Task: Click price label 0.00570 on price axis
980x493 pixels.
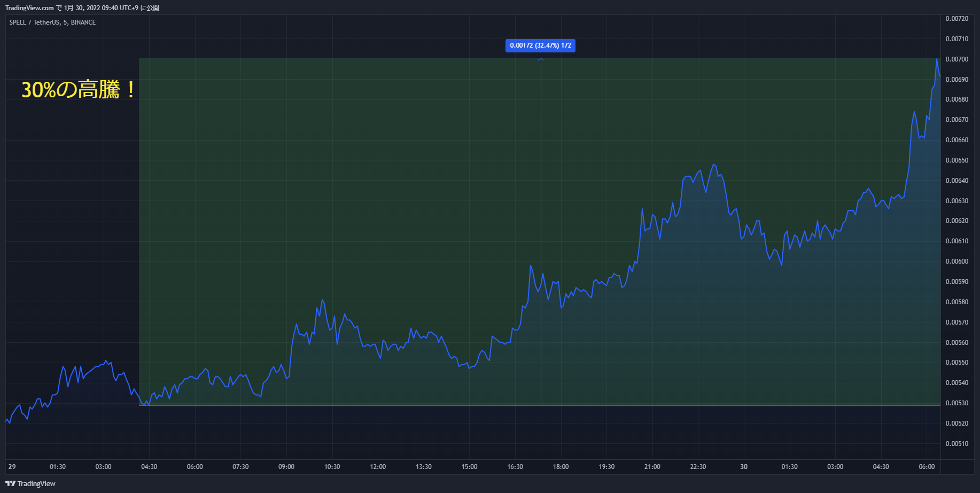Action: tap(956, 322)
